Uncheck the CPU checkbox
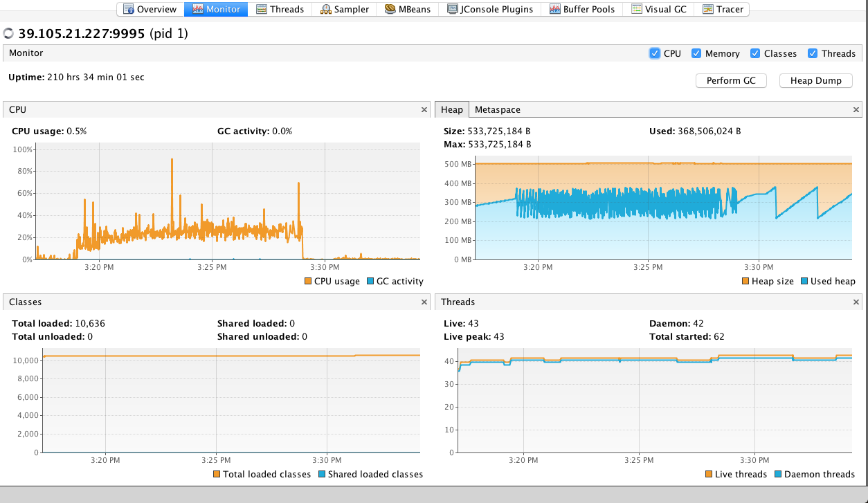The height and width of the screenshot is (503, 868). [x=655, y=53]
